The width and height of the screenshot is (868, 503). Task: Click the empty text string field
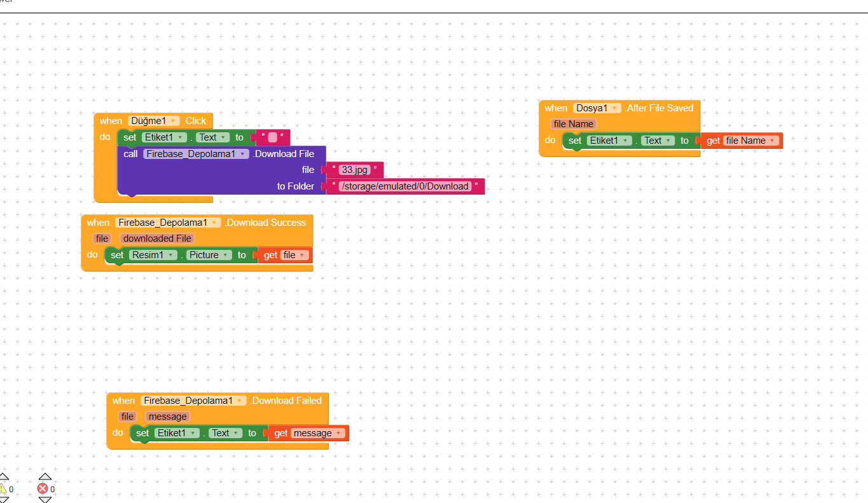click(272, 137)
